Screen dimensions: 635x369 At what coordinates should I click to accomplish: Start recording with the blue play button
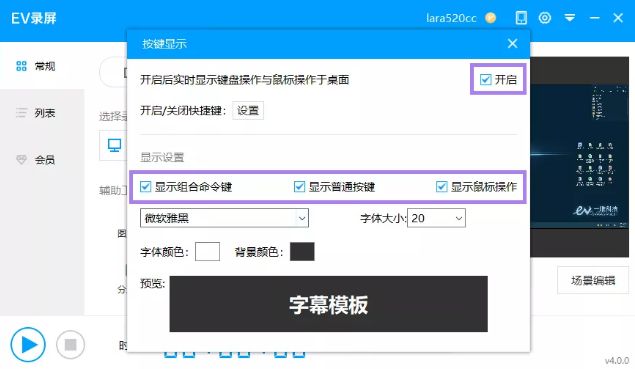pyautogui.click(x=28, y=344)
